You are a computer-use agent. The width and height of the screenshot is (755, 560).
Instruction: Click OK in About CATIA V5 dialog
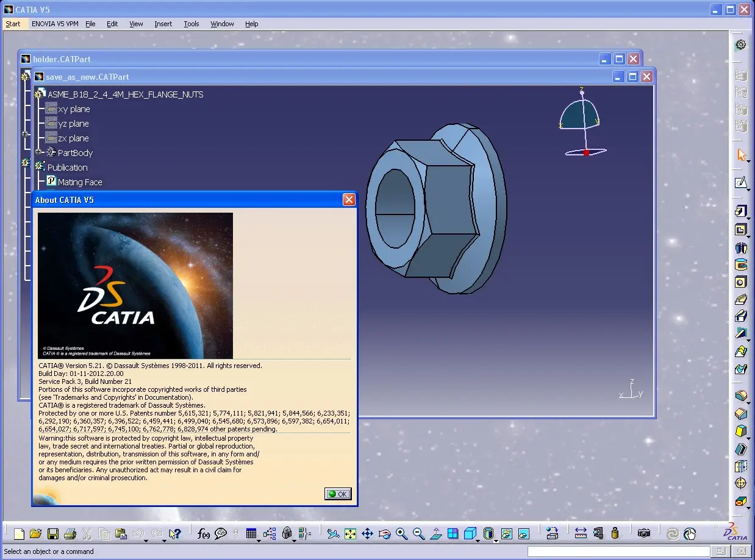338,494
